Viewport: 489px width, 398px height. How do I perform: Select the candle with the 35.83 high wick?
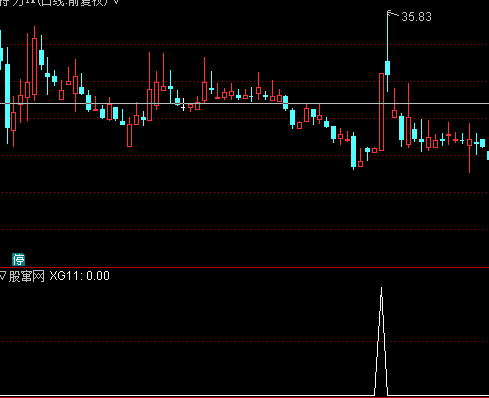[387, 68]
